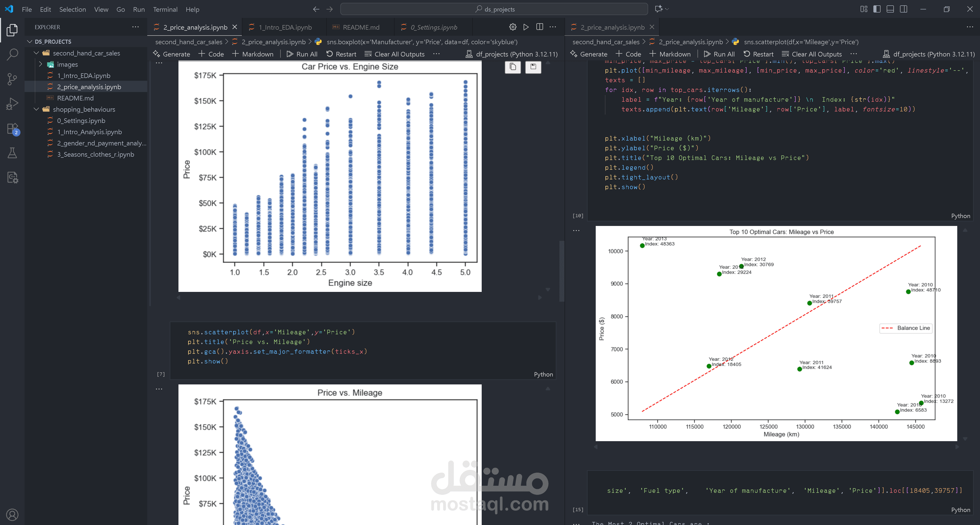This screenshot has height=525, width=980.
Task: Open the Accounts icon in activity bar
Action: (x=12, y=514)
